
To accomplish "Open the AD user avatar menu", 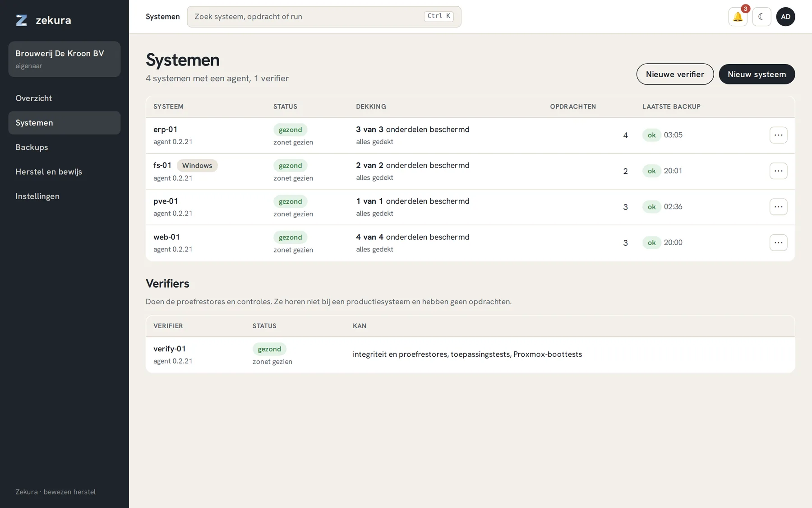I will 785,17.
